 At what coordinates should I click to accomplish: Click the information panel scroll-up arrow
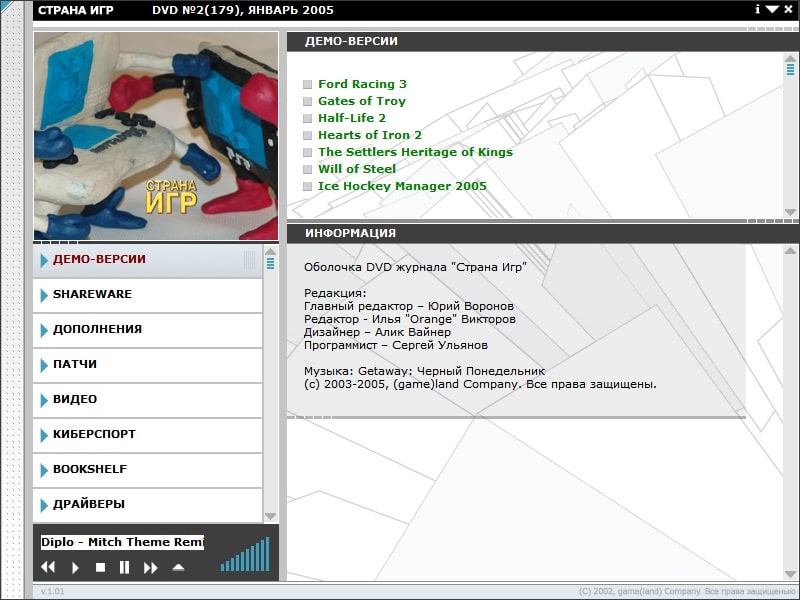pos(790,251)
